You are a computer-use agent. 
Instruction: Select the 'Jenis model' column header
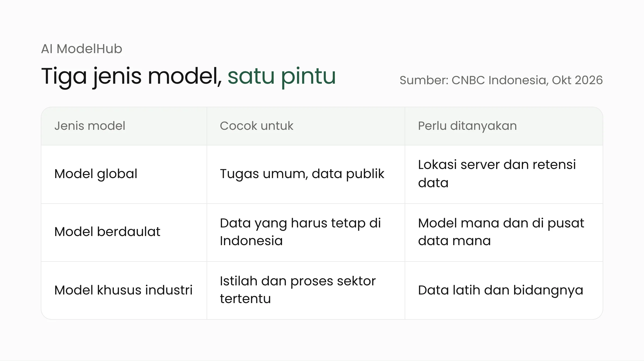click(x=124, y=126)
